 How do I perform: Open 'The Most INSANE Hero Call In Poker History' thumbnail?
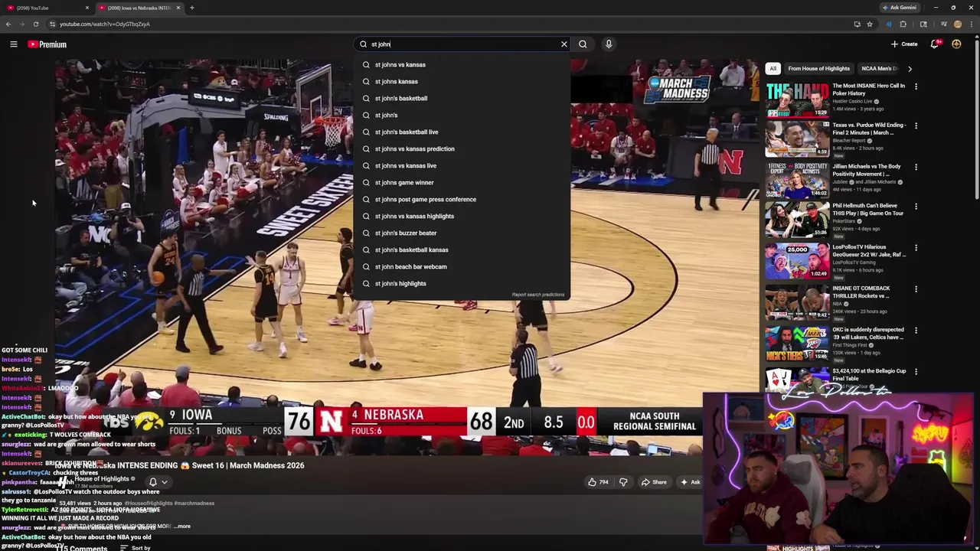797,99
